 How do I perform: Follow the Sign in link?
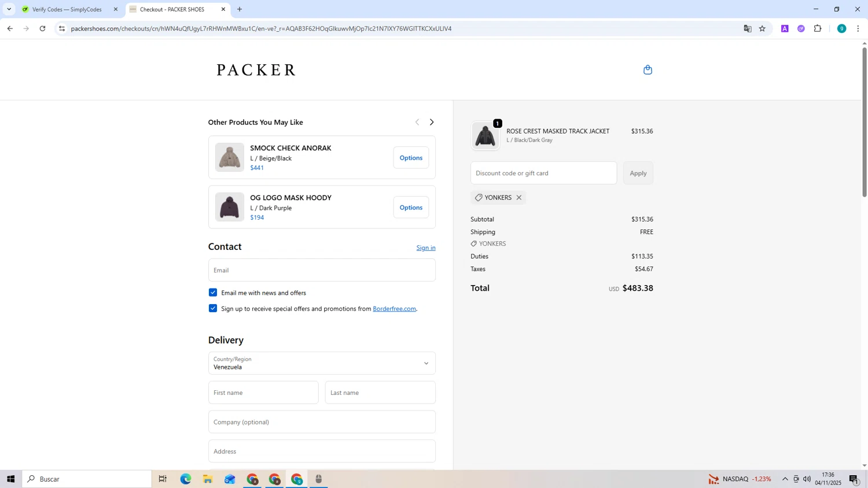point(426,247)
